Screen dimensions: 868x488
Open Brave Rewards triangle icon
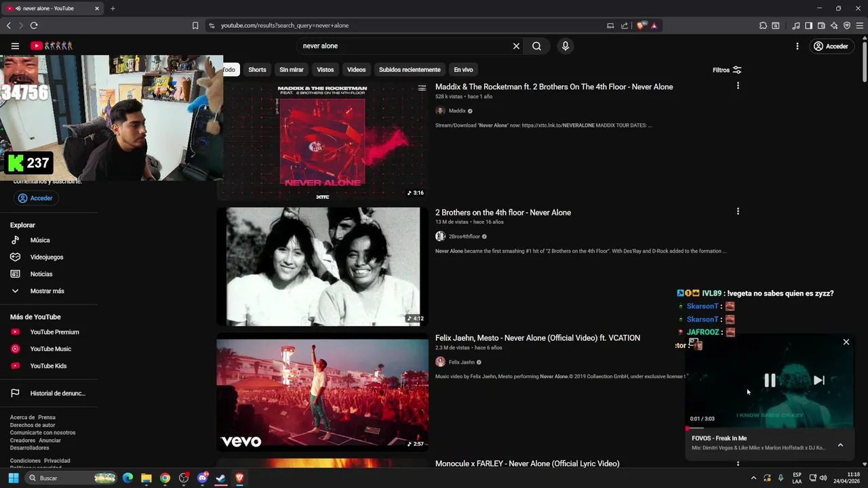click(x=654, y=26)
